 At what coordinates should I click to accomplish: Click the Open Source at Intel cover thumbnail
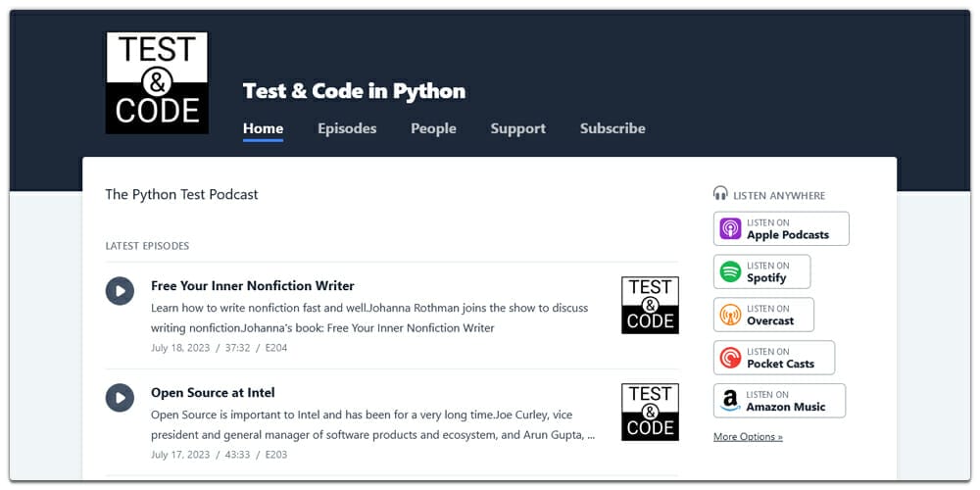650,412
